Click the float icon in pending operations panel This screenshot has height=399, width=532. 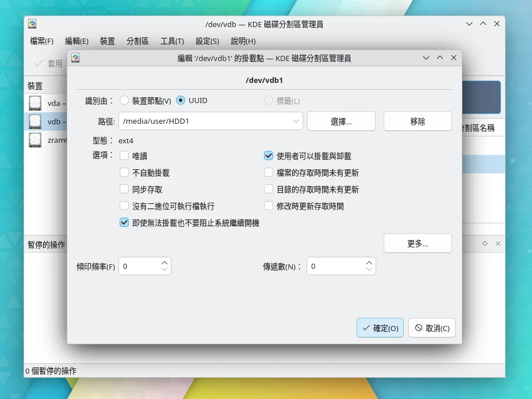click(485, 244)
